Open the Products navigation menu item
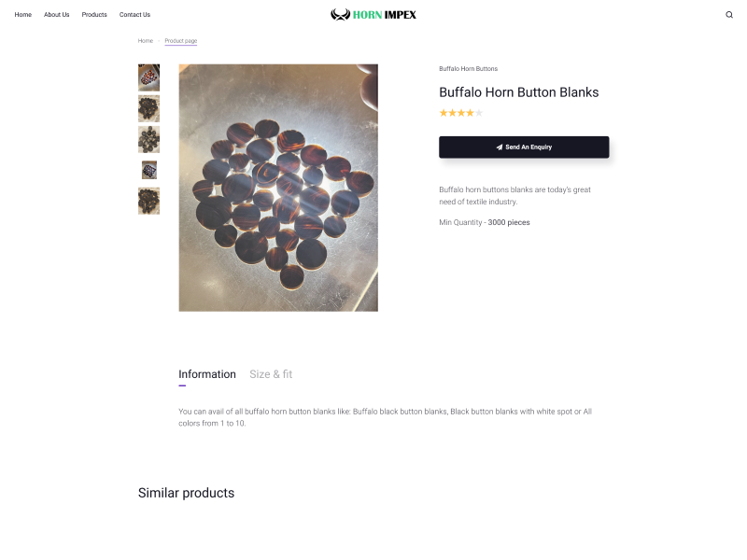The width and height of the screenshot is (747, 560). coord(94,15)
